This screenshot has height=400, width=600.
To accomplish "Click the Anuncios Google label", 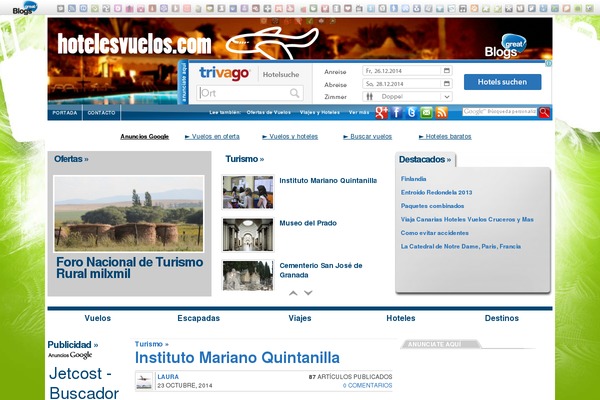I will (145, 136).
